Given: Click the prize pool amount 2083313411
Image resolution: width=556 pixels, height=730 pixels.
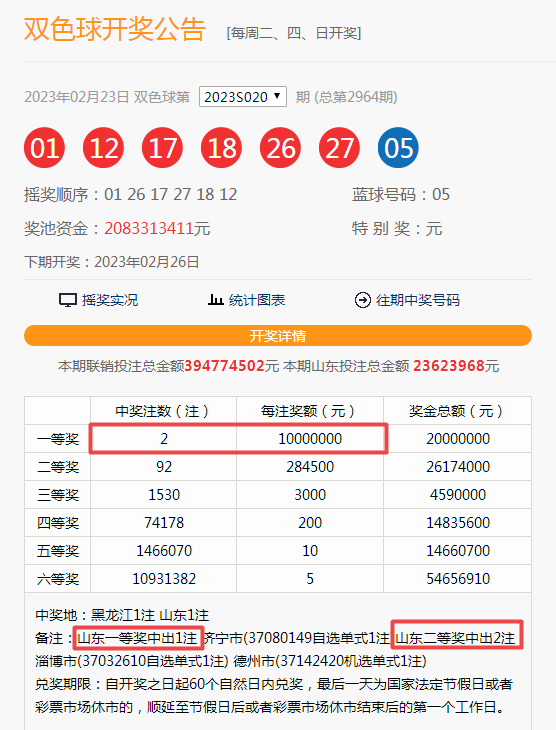Looking at the screenshot, I should 149,229.
